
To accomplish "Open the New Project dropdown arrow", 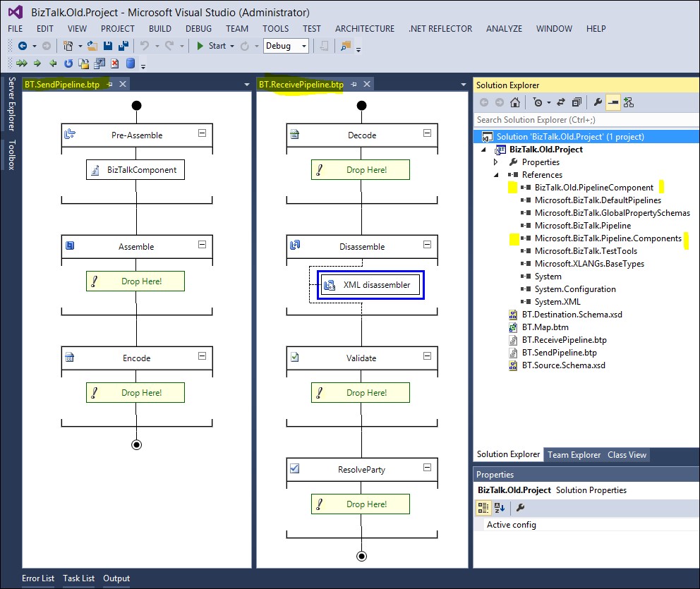I will (x=80, y=47).
